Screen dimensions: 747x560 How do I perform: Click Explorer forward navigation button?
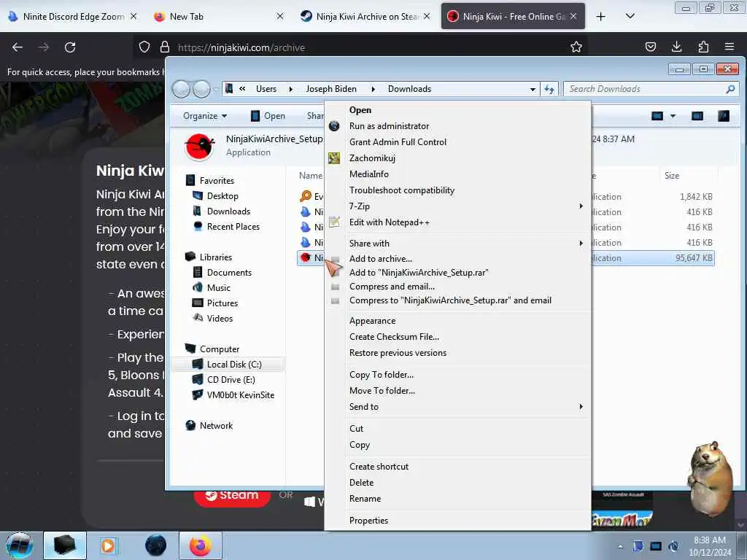pyautogui.click(x=201, y=89)
